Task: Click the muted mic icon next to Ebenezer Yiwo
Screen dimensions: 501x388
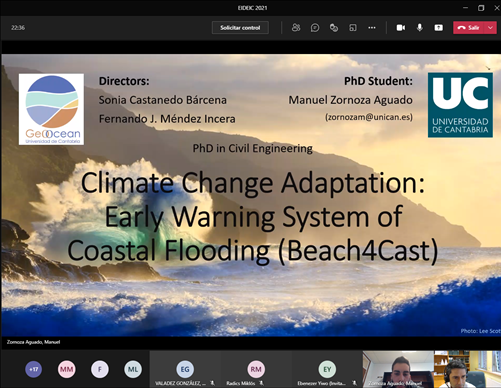Action: tap(354, 383)
